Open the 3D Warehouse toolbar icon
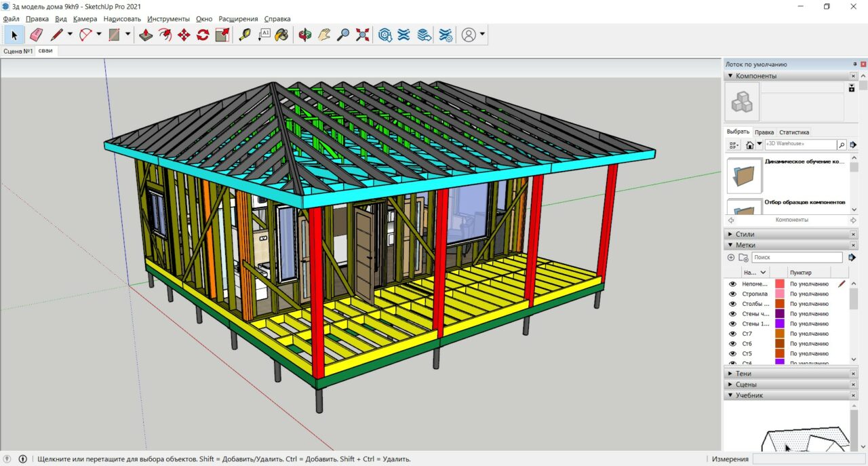868x466 pixels. [x=385, y=35]
